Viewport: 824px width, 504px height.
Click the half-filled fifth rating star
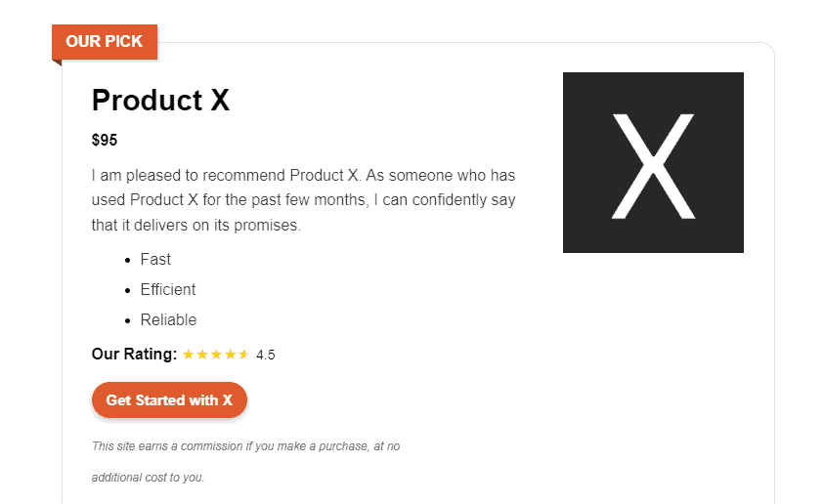pyautogui.click(x=243, y=355)
